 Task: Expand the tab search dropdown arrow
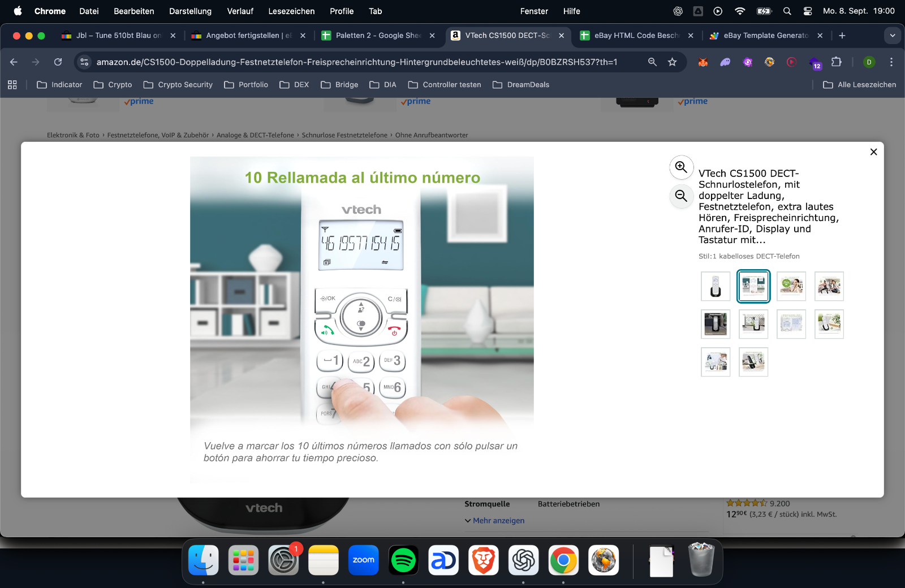click(892, 36)
